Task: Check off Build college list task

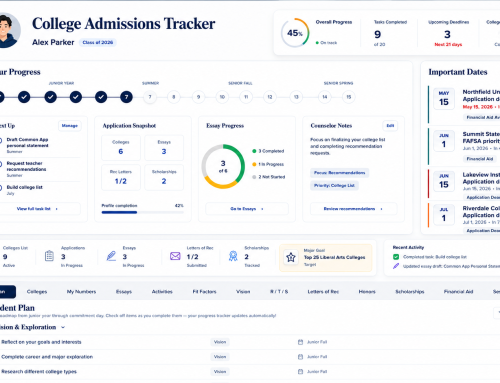Action: pyautogui.click(x=1, y=188)
